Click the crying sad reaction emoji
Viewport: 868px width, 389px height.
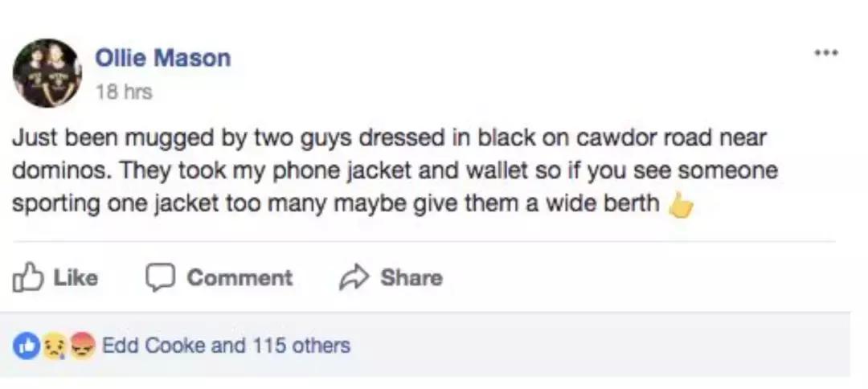pos(54,346)
